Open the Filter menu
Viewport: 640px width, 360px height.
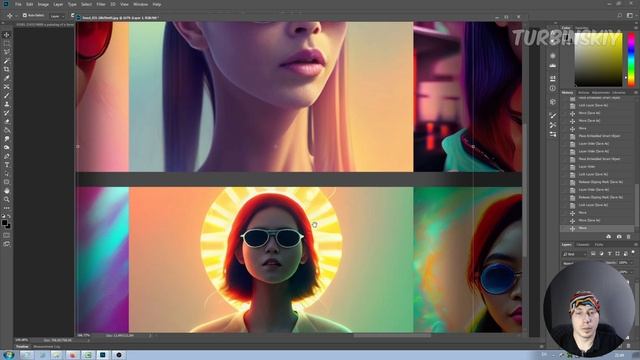click(x=101, y=4)
